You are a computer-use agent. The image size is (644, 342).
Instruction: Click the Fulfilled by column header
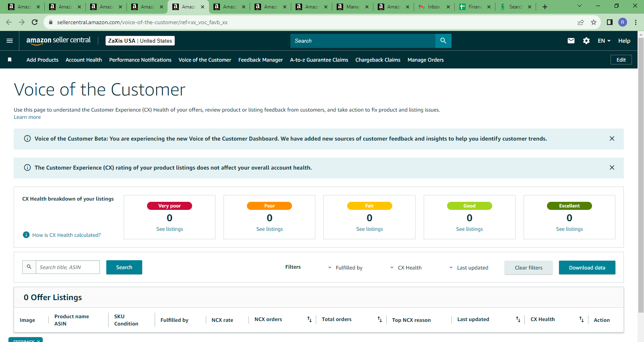174,320
